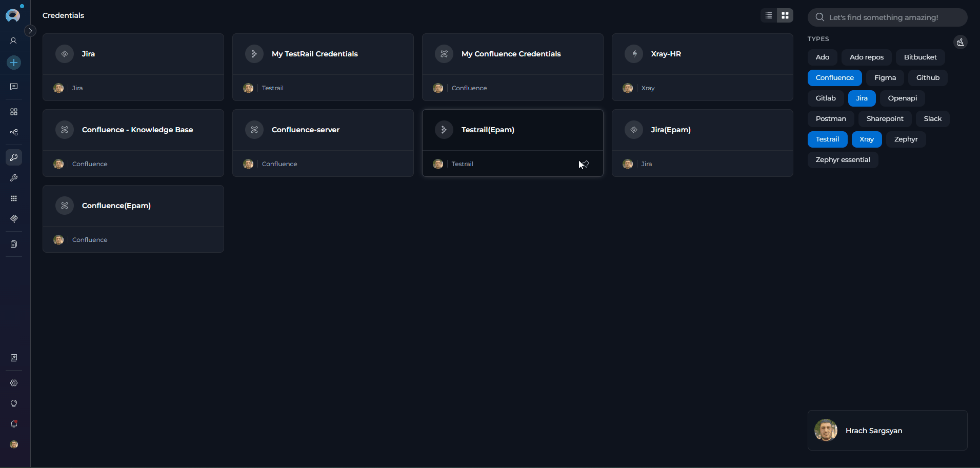Viewport: 980px width, 468px height.
Task: Click the Hrach Sargsyan profile card
Action: point(887,431)
